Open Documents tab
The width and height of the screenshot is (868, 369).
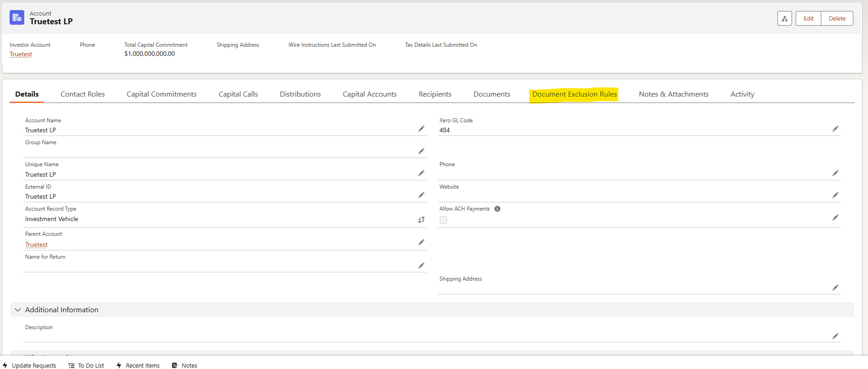492,94
